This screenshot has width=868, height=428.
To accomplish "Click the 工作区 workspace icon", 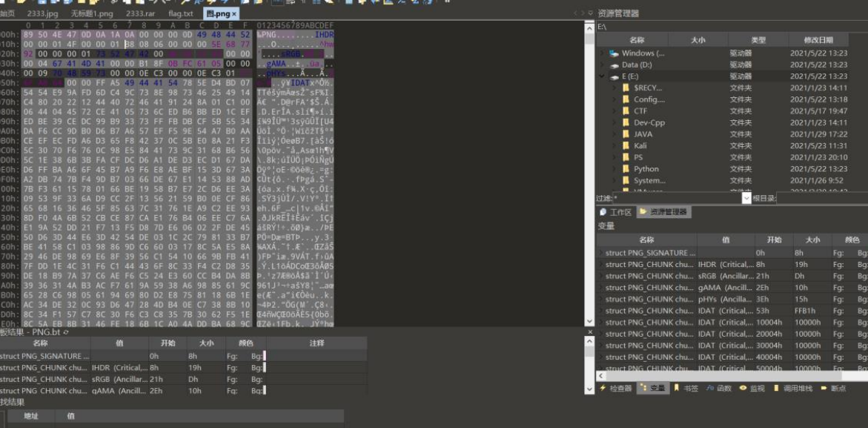I will [x=603, y=212].
